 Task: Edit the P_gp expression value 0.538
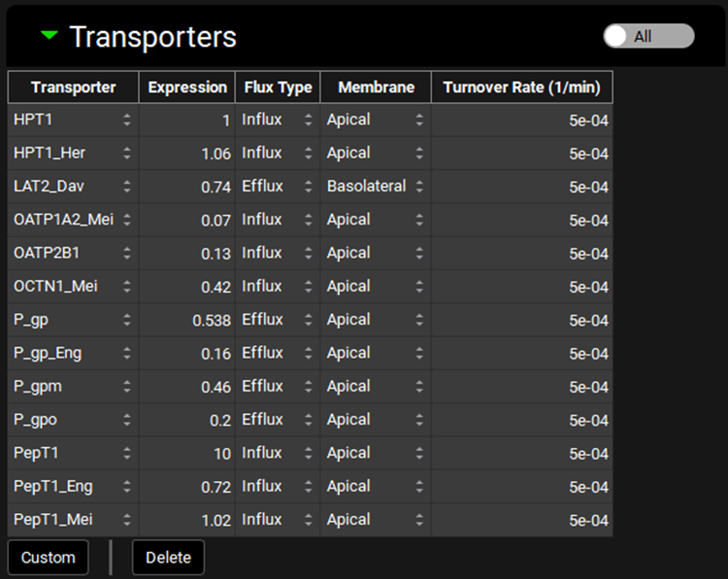tap(187, 320)
